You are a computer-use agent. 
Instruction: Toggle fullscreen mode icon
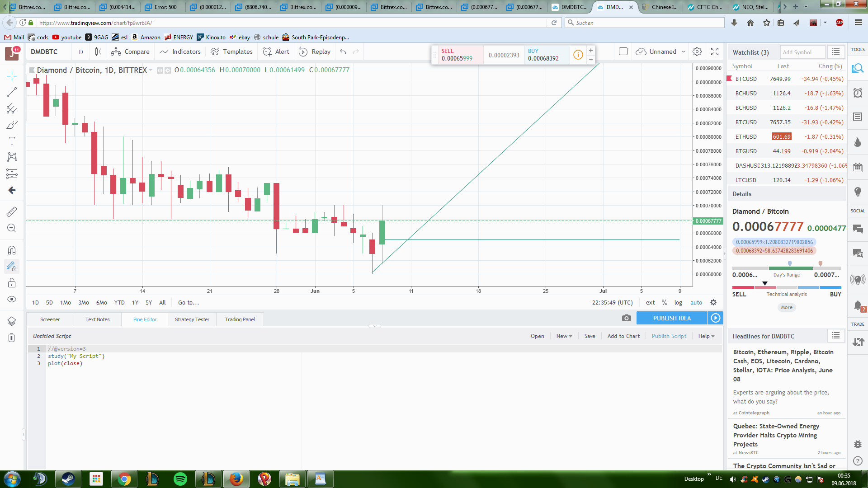point(715,52)
